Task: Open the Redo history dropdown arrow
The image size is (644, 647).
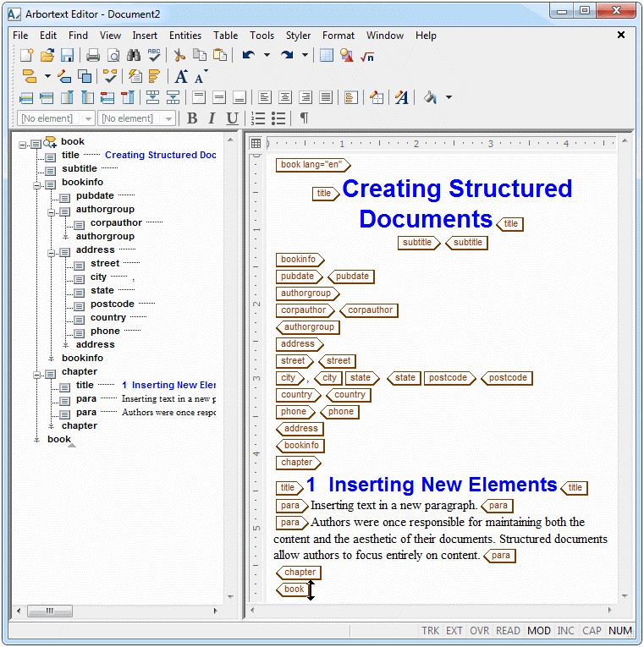Action: 305,55
